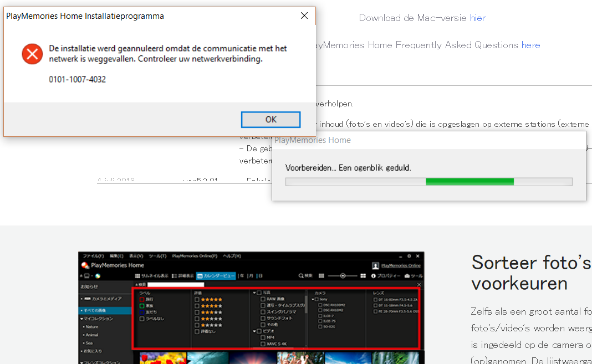The image size is (592, 364).
Task: Collapse the 写真 (photos) filter section
Action: pos(253,291)
